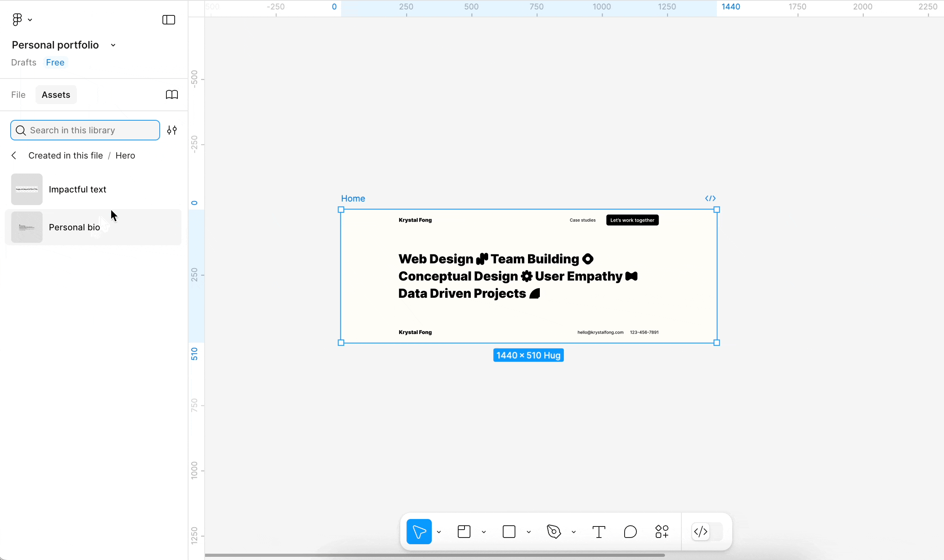
Task: Open asset filter settings icon
Action: (172, 130)
